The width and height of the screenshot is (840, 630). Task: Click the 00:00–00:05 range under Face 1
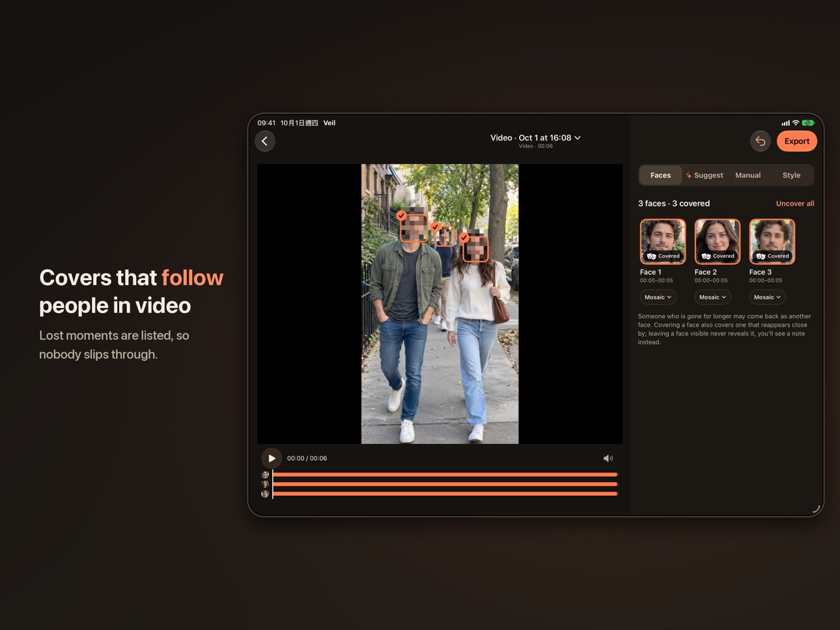tap(656, 281)
